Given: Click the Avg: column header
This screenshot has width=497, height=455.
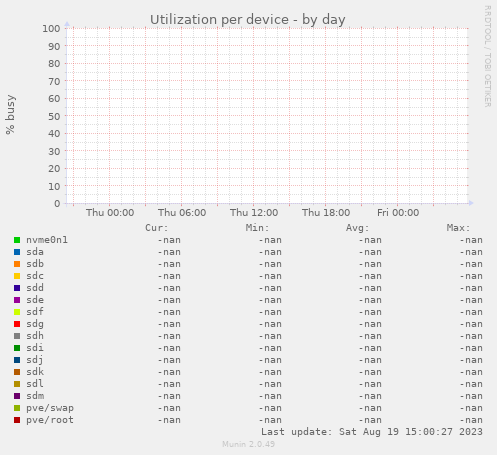Looking at the screenshot, I should pyautogui.click(x=358, y=228).
